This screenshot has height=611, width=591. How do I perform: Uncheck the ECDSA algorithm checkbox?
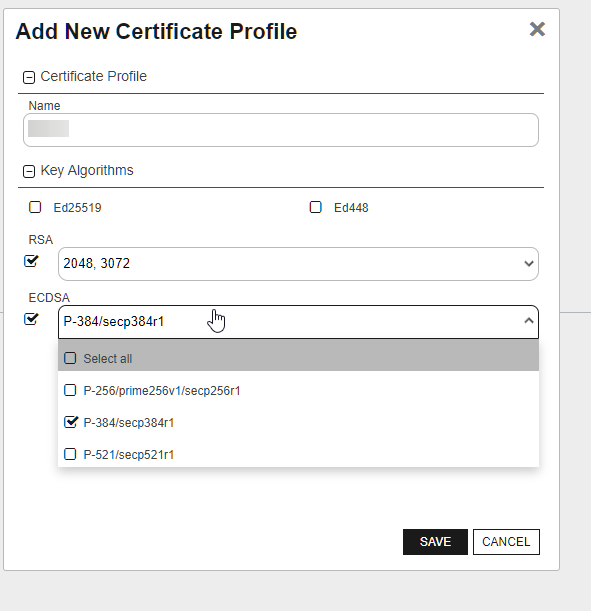[31, 319]
